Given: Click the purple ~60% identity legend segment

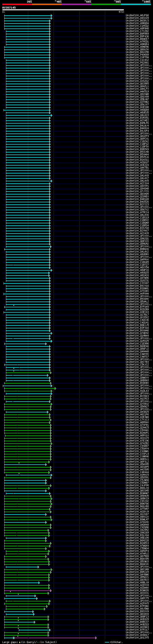Looking at the screenshot, I should click(76, 4).
